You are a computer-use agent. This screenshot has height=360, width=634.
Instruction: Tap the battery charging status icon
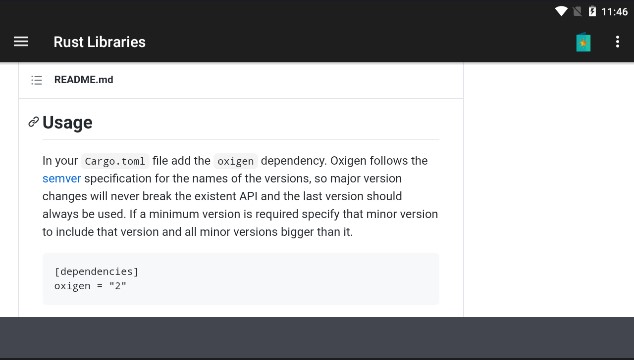click(x=592, y=11)
